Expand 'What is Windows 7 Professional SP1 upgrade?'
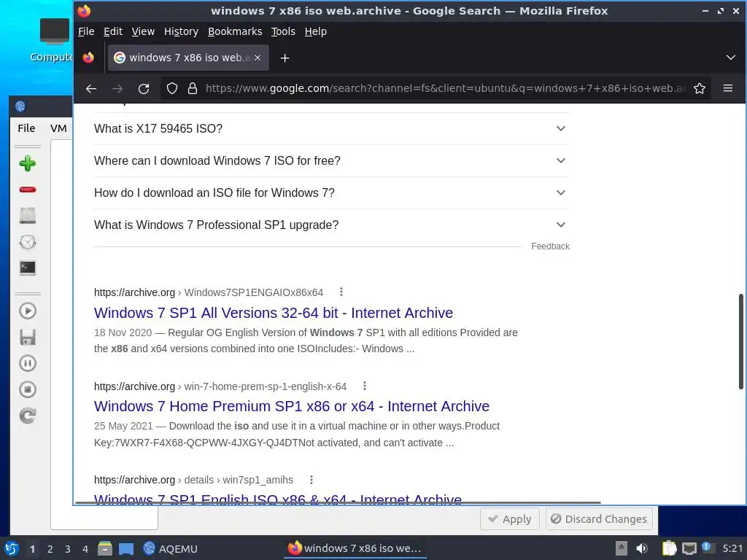This screenshot has height=560, width=747. pos(332,225)
